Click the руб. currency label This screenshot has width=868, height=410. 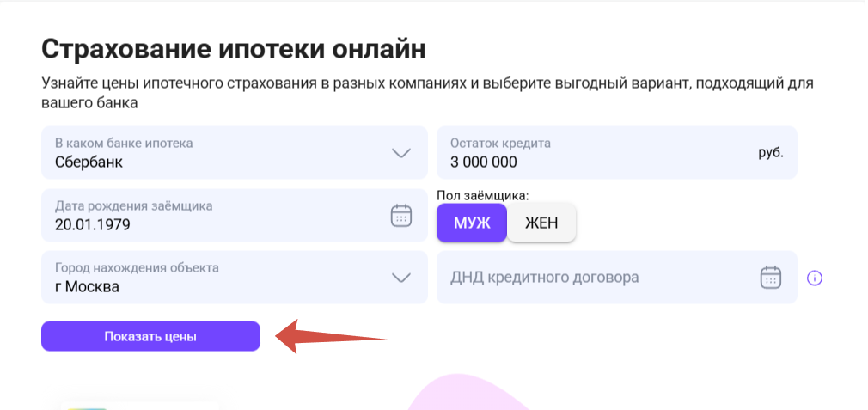771,153
